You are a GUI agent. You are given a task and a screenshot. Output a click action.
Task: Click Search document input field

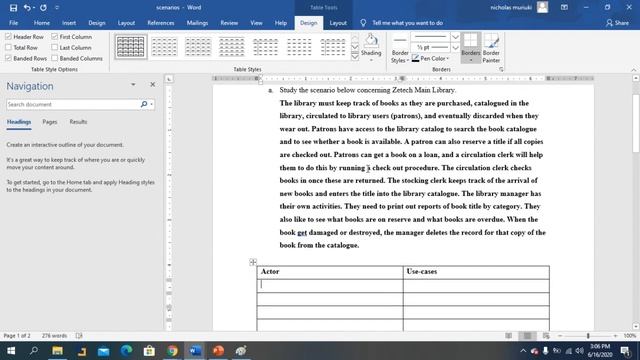(73, 104)
